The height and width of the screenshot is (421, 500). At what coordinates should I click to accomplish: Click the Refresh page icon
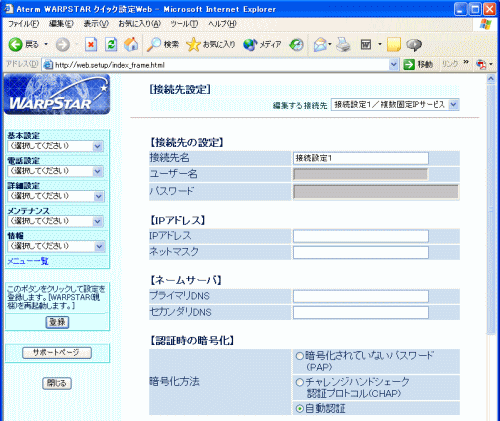click(111, 44)
